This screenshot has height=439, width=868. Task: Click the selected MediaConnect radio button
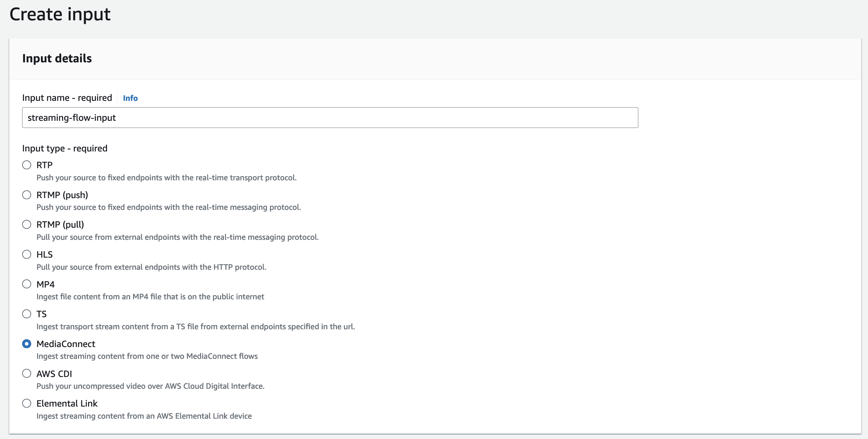[x=27, y=344]
